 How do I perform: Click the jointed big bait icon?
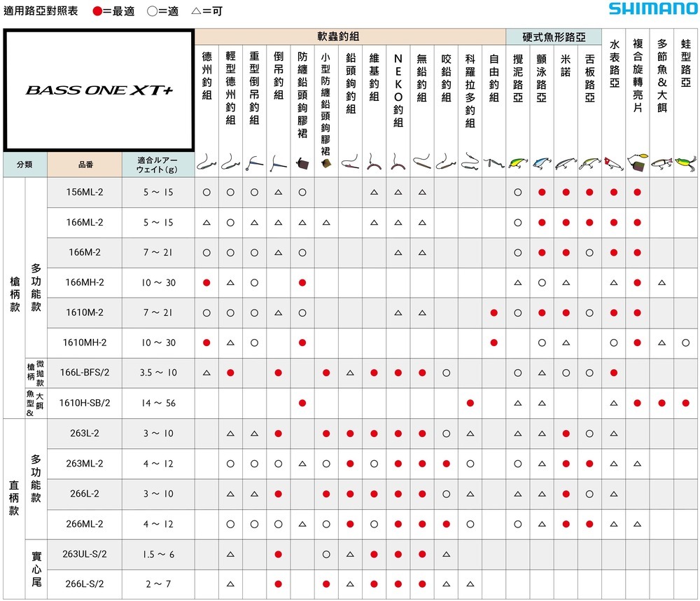click(x=661, y=163)
